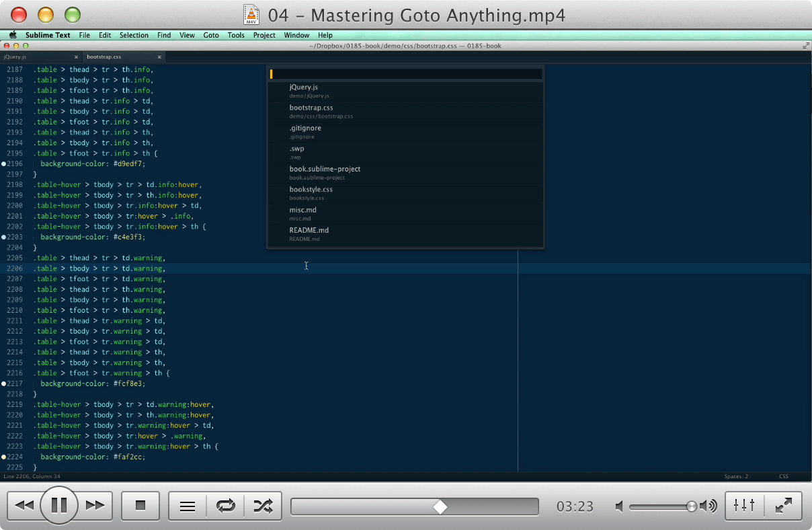
Task: Open the Apple menu
Action: (x=12, y=35)
